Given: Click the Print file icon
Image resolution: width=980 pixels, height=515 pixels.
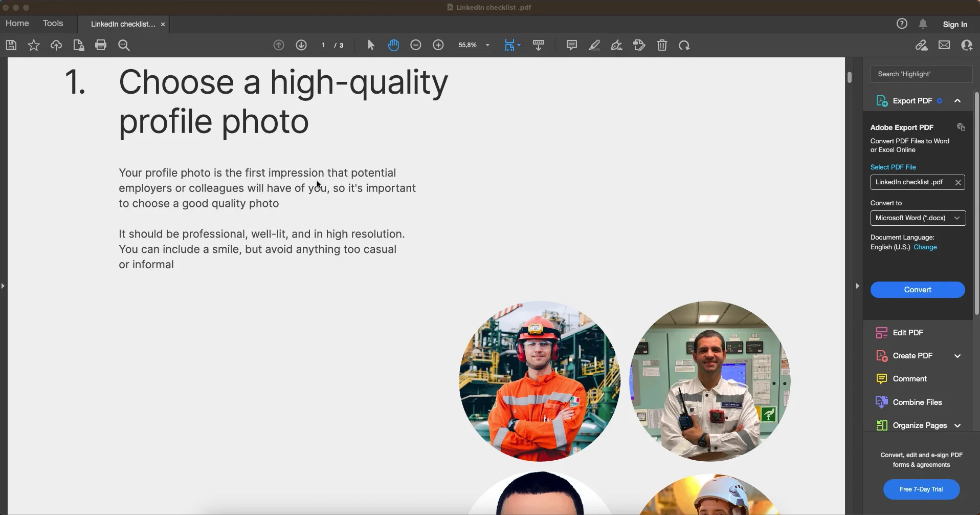Looking at the screenshot, I should [101, 45].
